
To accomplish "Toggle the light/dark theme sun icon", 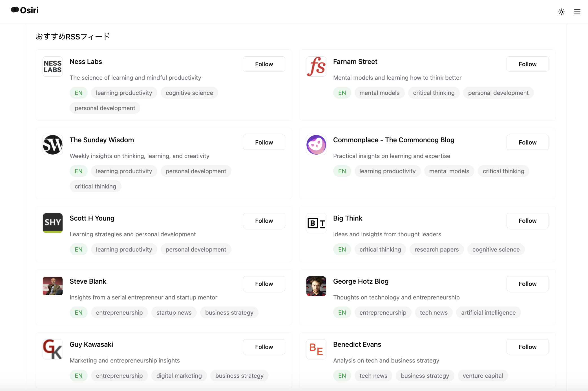I will click(x=561, y=12).
